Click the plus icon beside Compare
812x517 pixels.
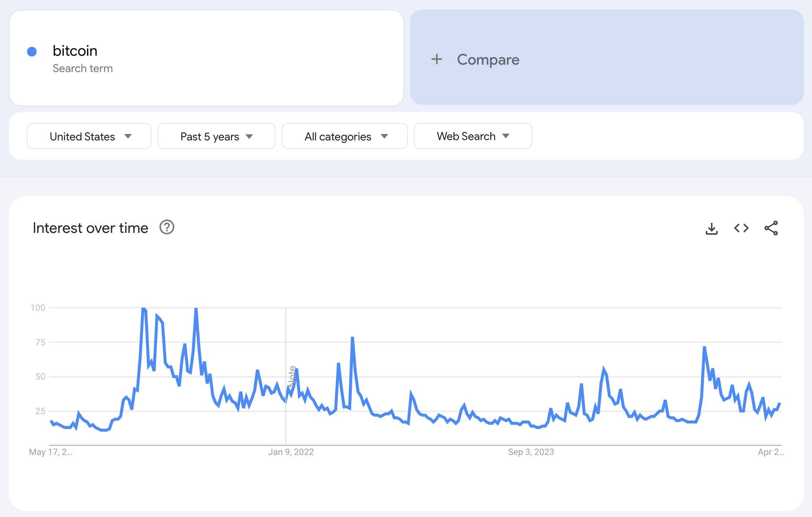click(x=437, y=59)
